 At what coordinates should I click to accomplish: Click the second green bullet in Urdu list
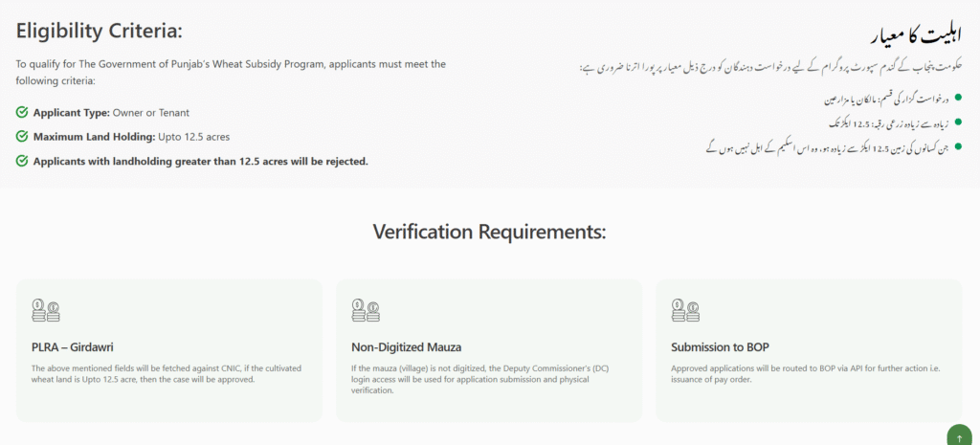click(x=958, y=122)
